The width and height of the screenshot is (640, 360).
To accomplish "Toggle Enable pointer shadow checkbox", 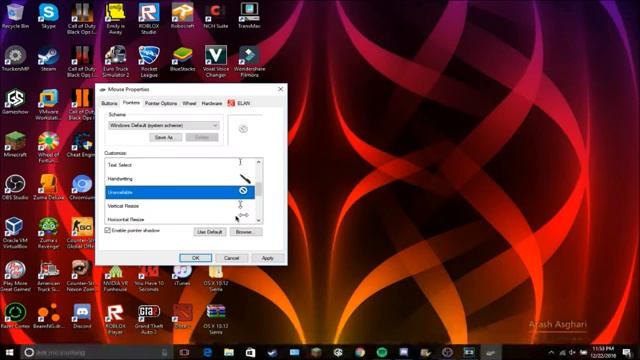I will [108, 231].
